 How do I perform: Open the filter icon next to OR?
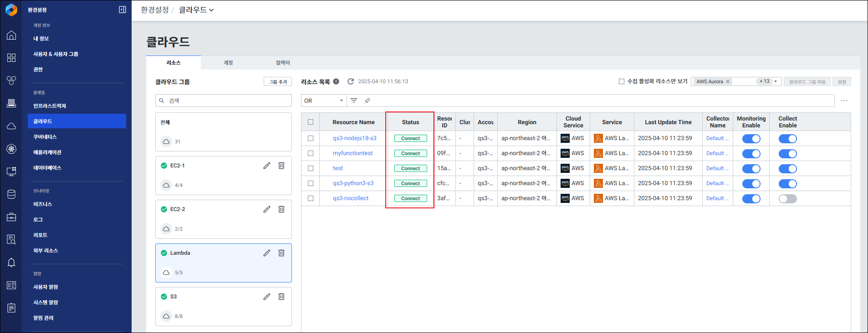354,101
